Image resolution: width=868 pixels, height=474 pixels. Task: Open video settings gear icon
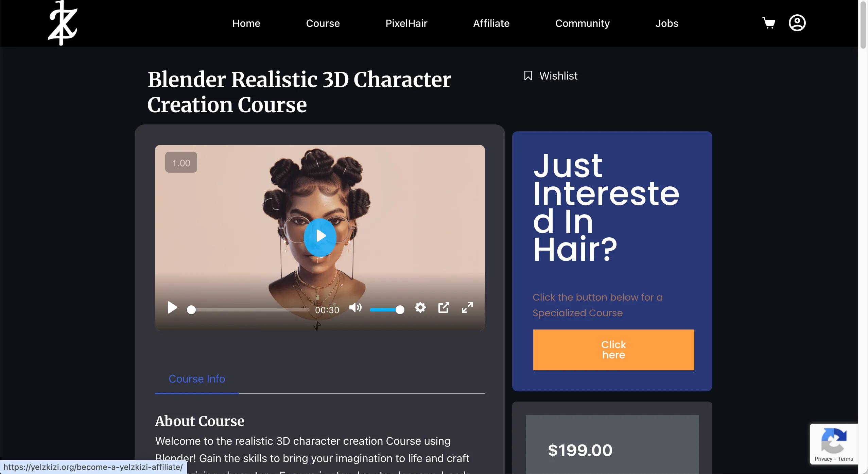[420, 308]
